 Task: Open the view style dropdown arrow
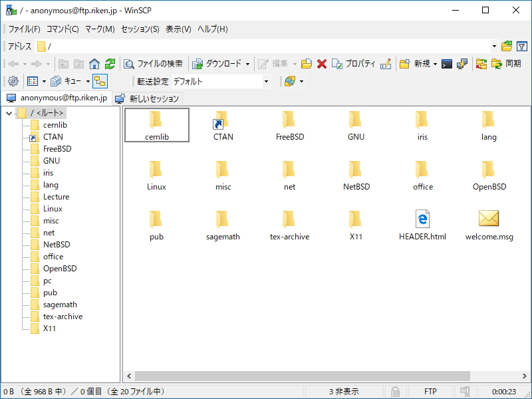pyautogui.click(x=44, y=81)
